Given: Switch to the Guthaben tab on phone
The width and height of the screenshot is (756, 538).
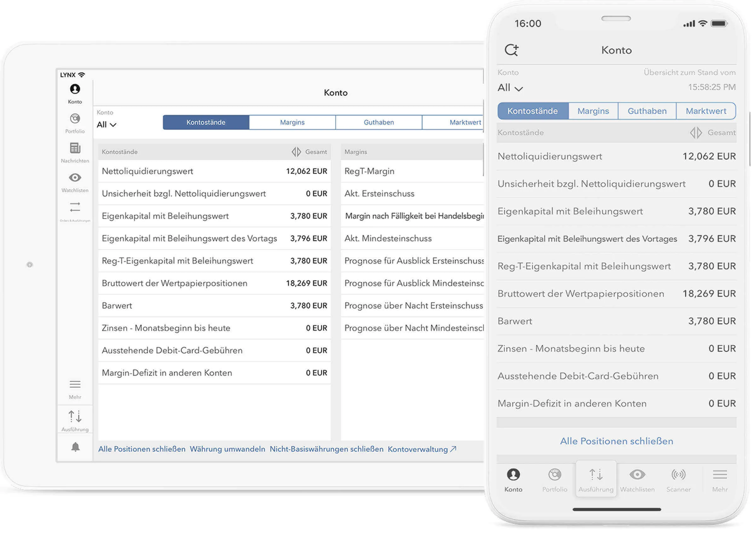Looking at the screenshot, I should click(x=647, y=111).
